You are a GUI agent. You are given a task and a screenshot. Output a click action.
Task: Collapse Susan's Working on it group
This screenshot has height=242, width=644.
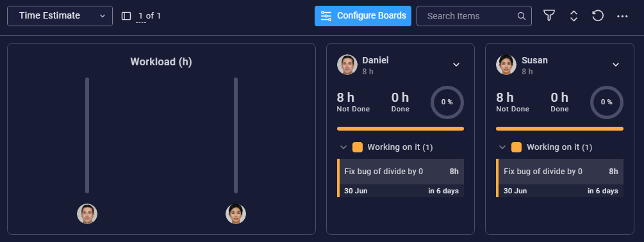(x=502, y=147)
